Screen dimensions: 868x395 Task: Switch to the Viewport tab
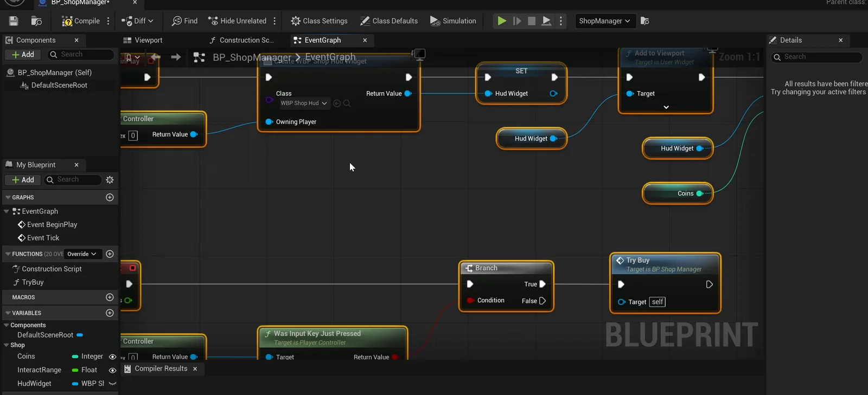pos(143,40)
